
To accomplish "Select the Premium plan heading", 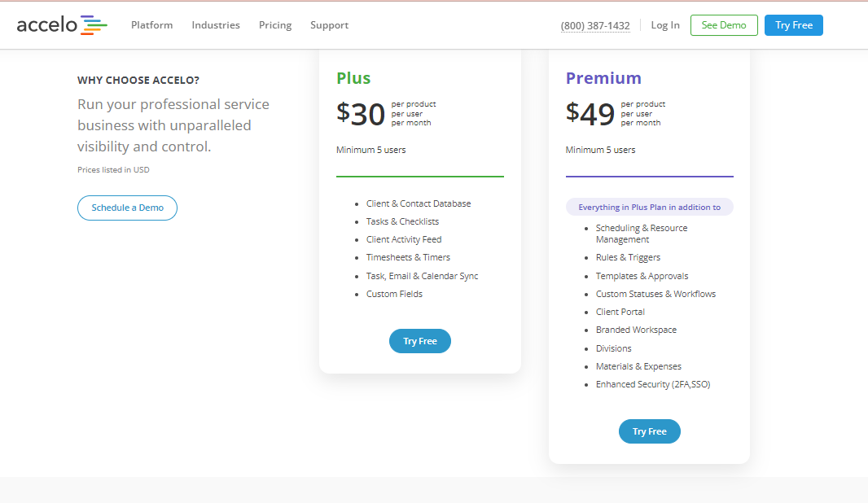I will (603, 78).
